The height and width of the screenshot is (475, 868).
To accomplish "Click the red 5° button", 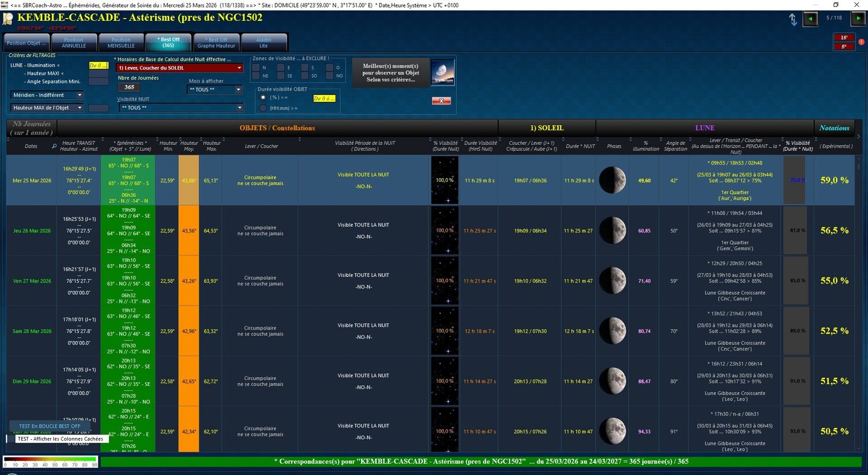I will 844,46.
